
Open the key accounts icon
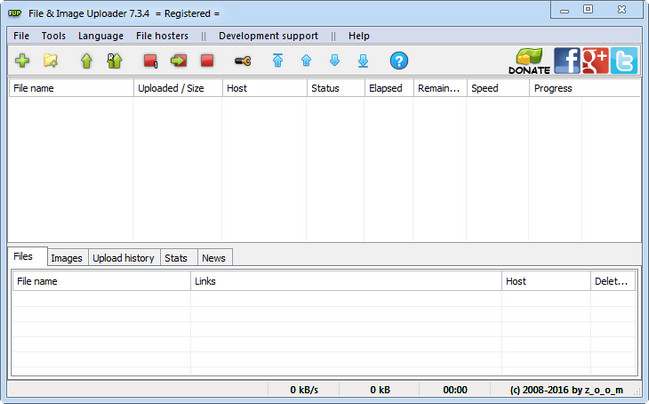[242, 61]
